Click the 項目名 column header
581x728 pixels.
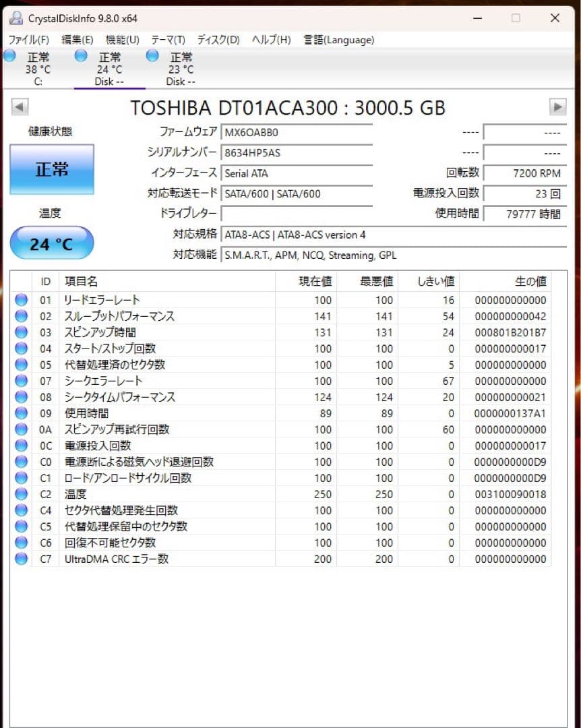[x=167, y=281]
